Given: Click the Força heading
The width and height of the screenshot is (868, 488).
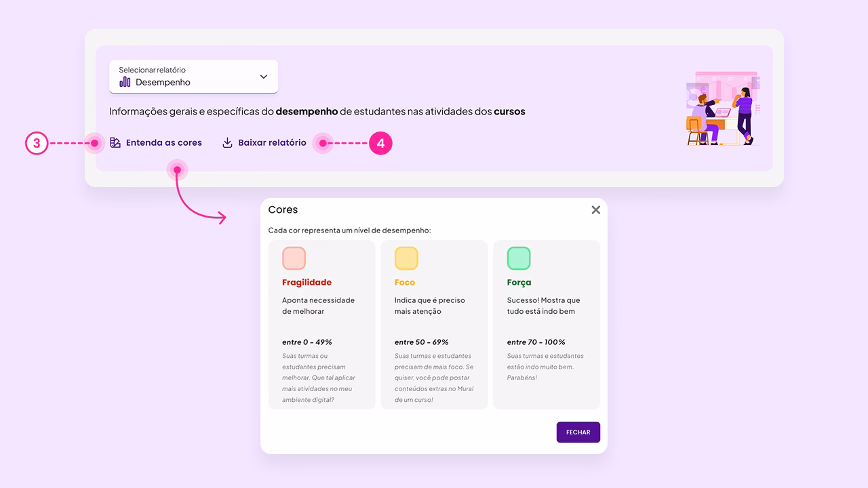Looking at the screenshot, I should tap(519, 283).
